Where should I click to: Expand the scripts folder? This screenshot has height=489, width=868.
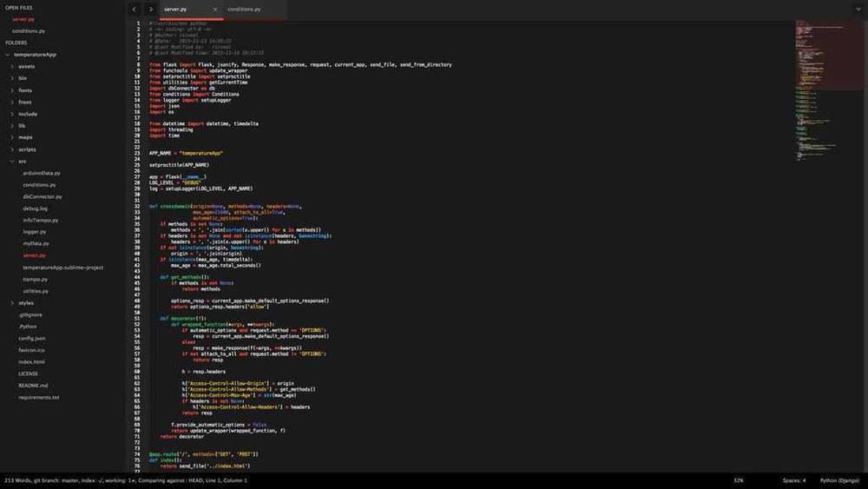tap(12, 149)
